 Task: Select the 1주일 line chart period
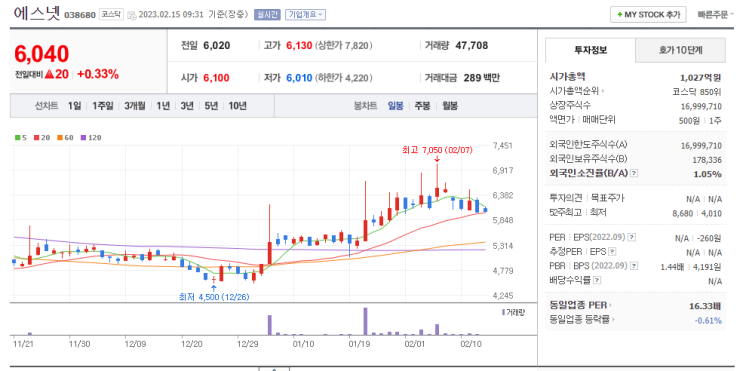[103, 106]
